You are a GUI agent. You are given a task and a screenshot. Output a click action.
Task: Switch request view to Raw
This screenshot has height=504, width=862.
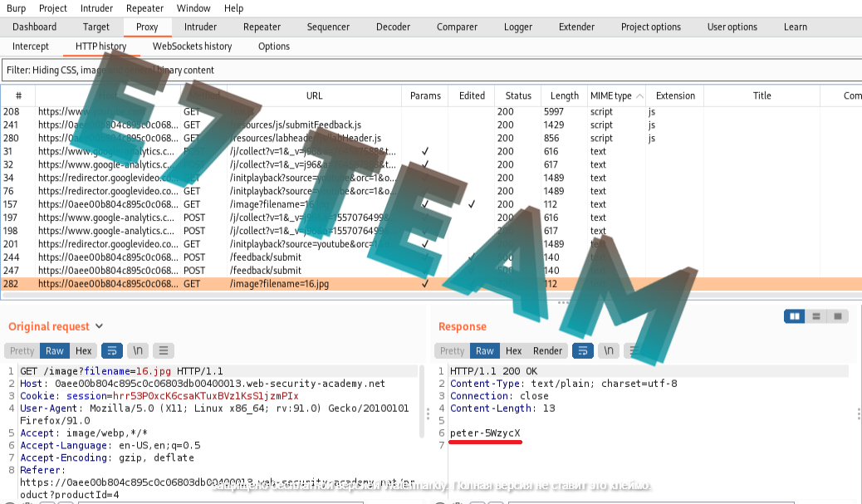coord(55,350)
